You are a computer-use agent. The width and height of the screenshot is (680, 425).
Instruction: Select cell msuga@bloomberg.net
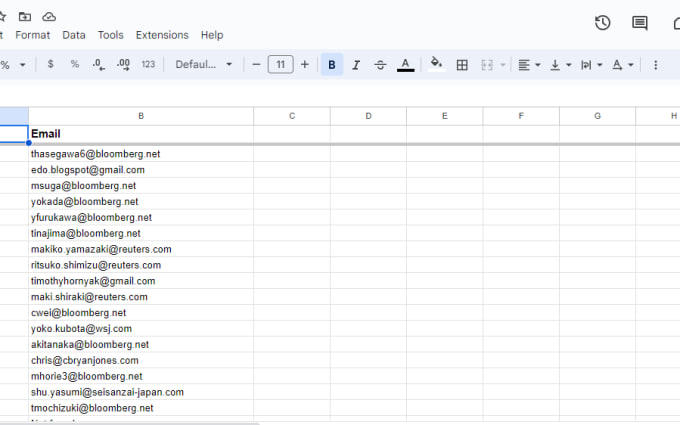141,186
